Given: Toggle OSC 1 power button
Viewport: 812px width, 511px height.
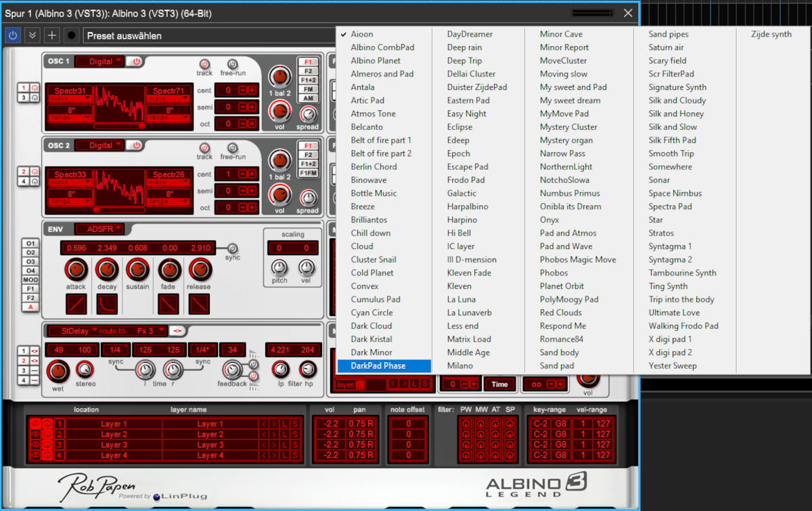Looking at the screenshot, I should click(136, 62).
